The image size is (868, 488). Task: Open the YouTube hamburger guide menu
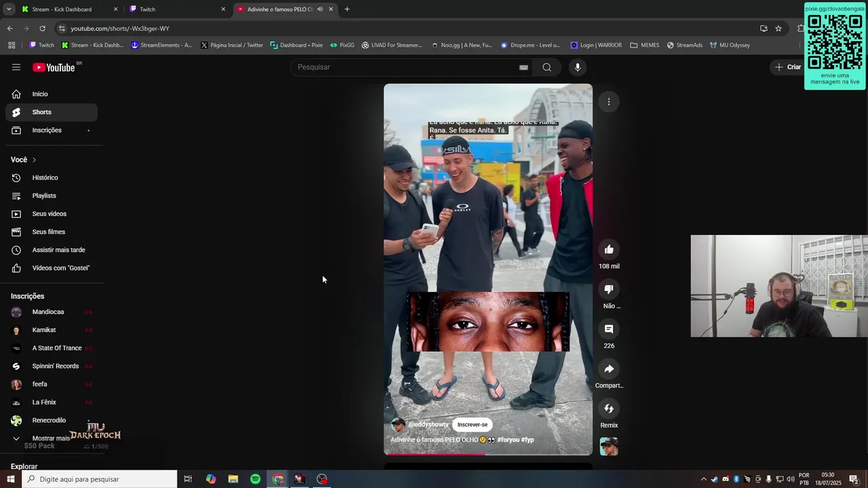point(16,67)
